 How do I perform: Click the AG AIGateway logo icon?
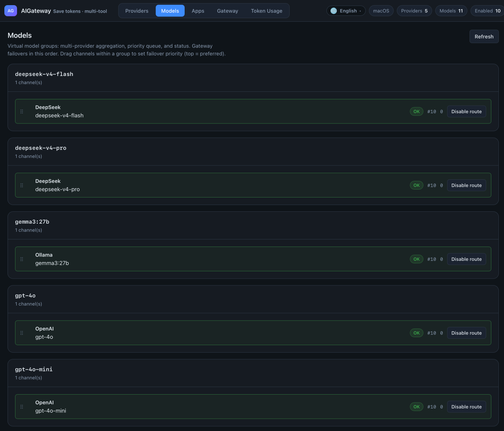11,11
